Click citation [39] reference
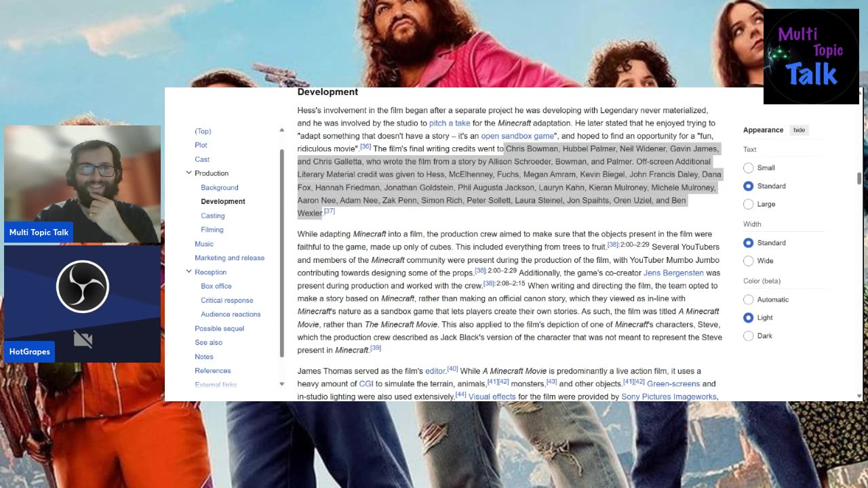Viewport: 868px width, 488px height. 376,348
